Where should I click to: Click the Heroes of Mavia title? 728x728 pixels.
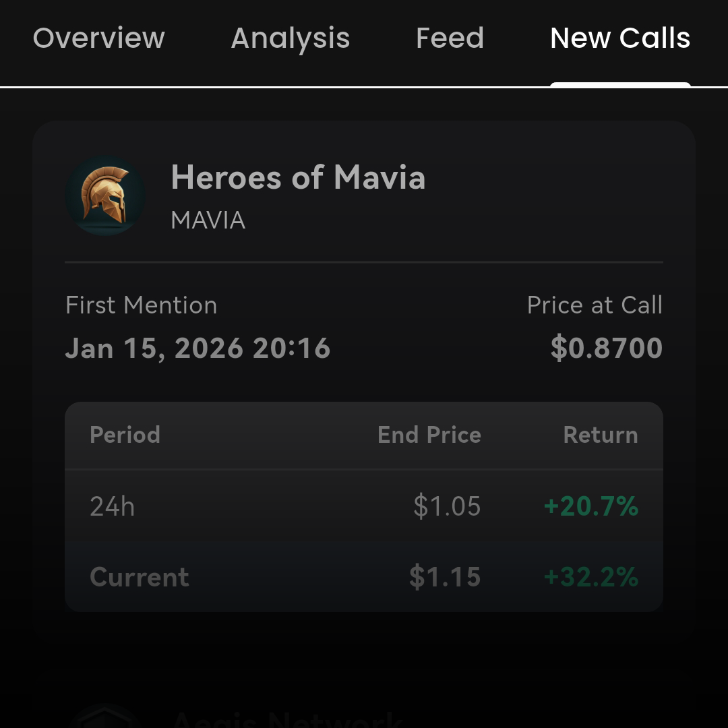pyautogui.click(x=299, y=178)
